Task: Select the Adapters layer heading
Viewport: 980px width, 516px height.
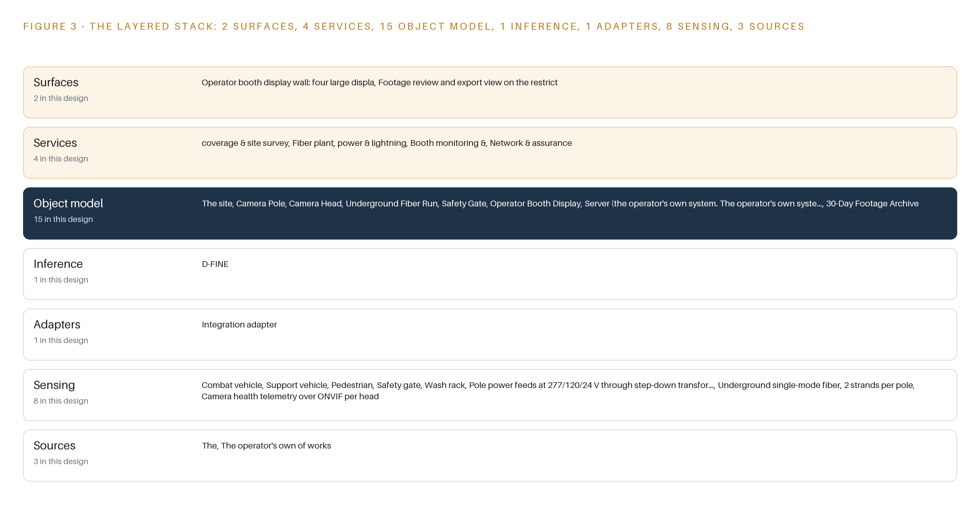Action: click(x=57, y=324)
